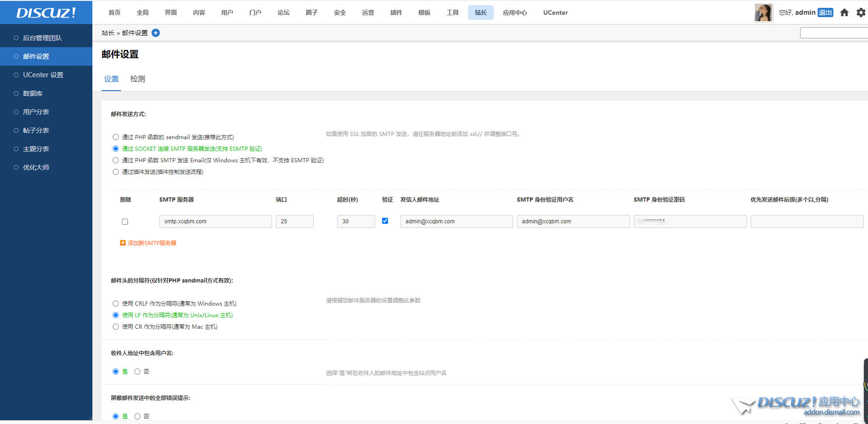This screenshot has height=424, width=868.
Task: Open 数据库 in the sidebar
Action: [x=33, y=93]
